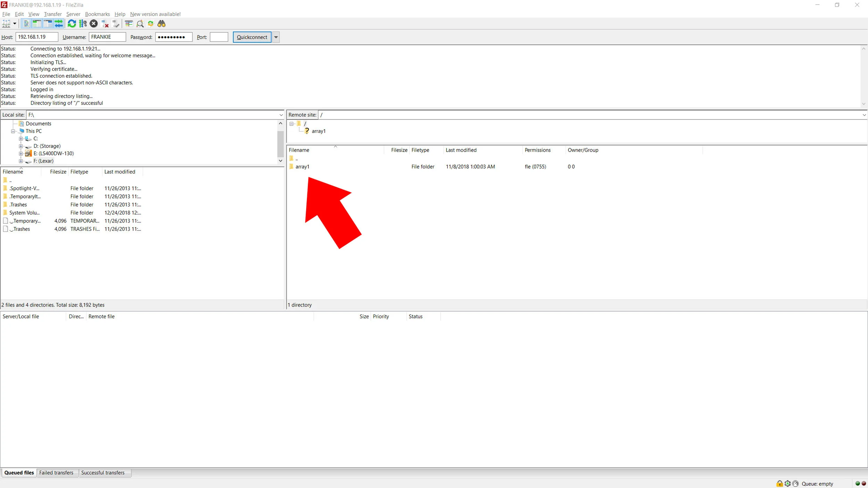
Task: Open the directory listing filters dialog
Action: click(x=129, y=24)
